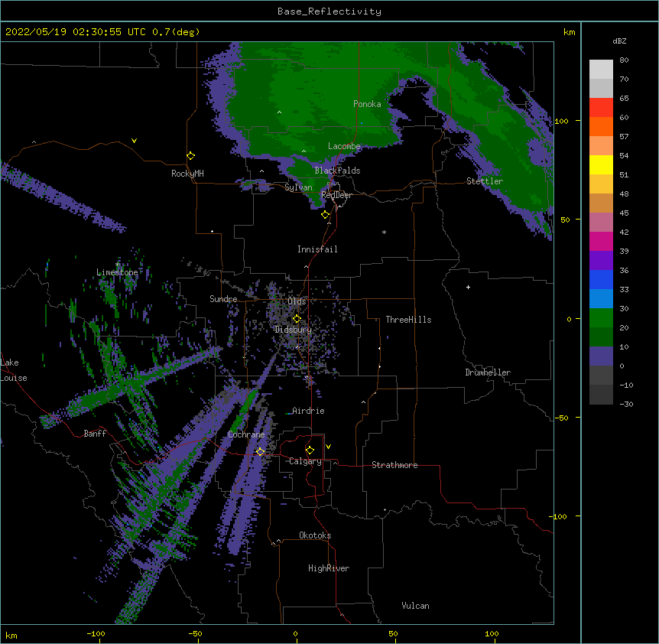Click the -30 value on the dBZ legend
Viewport: 659px width, 644px height.
click(x=626, y=404)
